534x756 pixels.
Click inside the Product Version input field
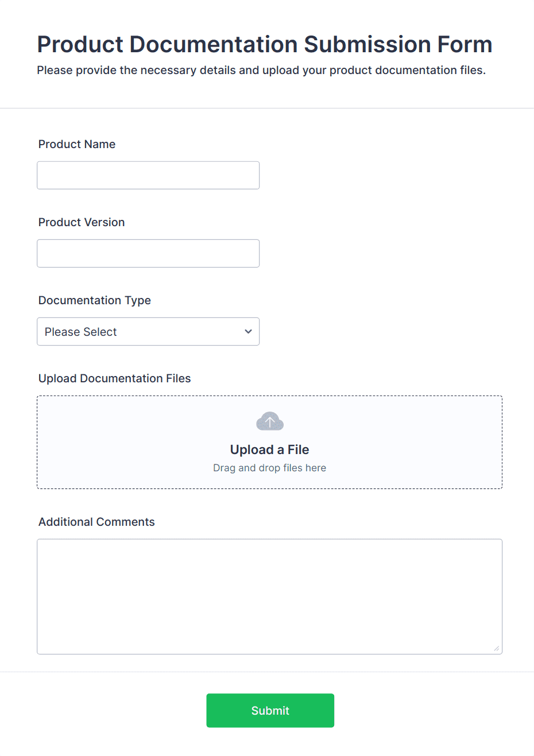coord(148,253)
